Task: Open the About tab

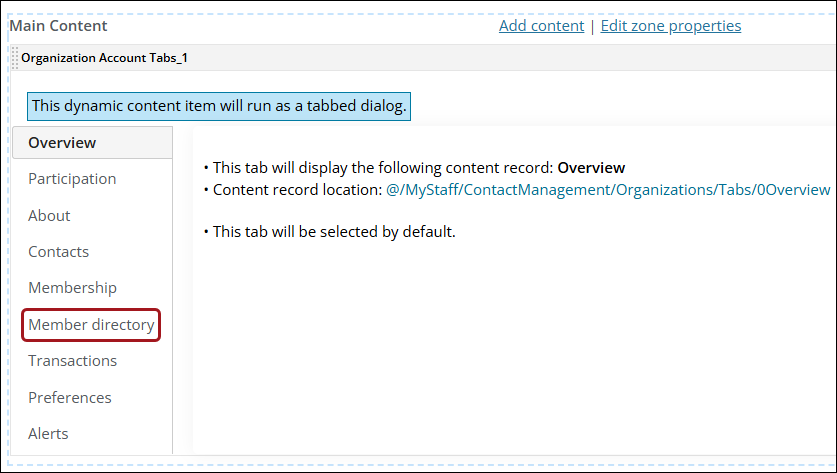Action: 49,215
